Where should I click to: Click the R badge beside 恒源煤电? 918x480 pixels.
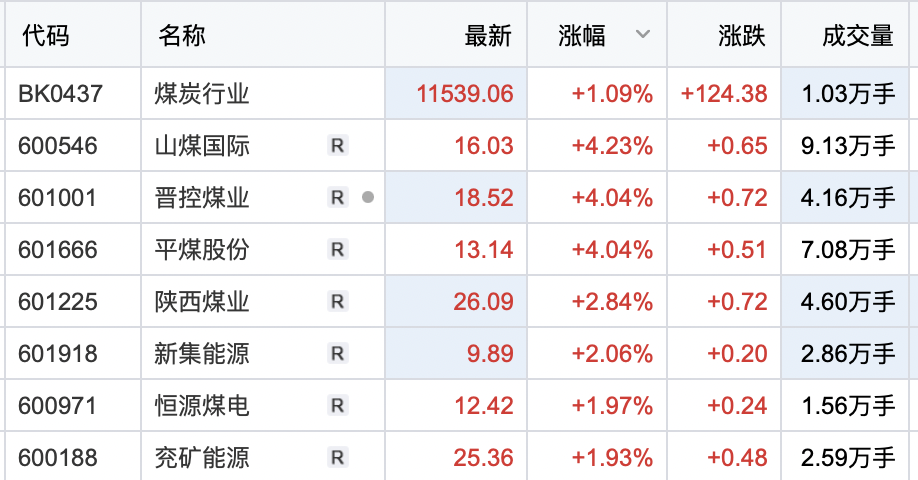337,406
